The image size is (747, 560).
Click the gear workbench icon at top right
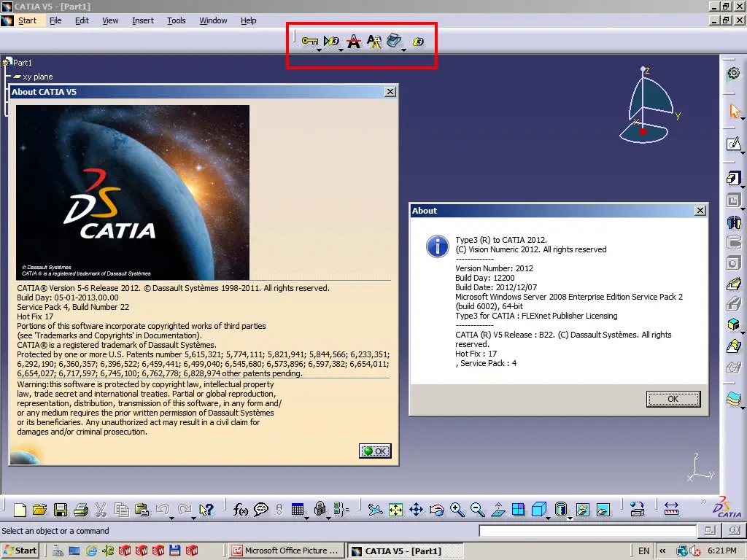[734, 73]
